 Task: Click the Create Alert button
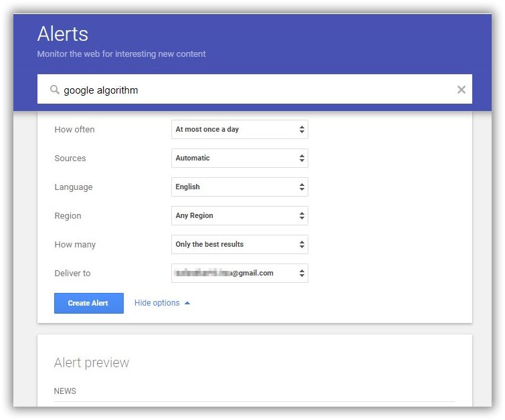89,303
